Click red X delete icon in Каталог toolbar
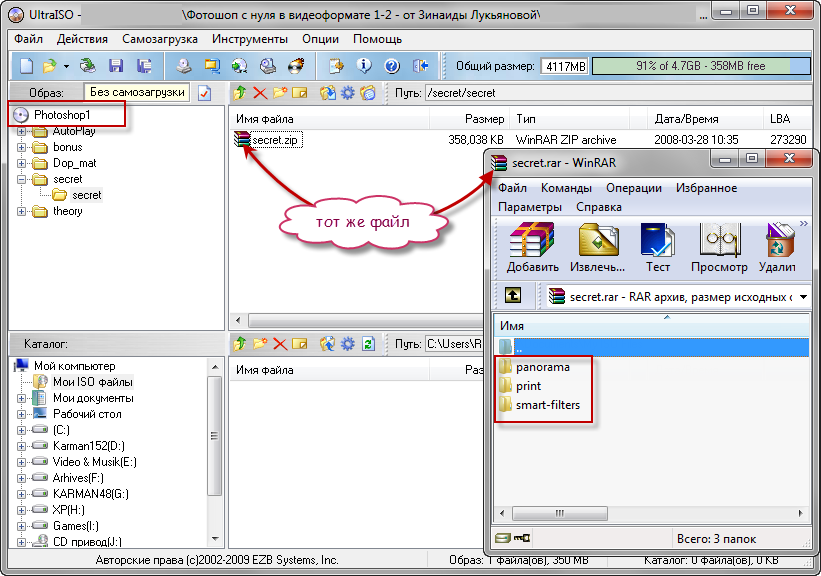Screen dimensions: 821x576 [x=280, y=344]
